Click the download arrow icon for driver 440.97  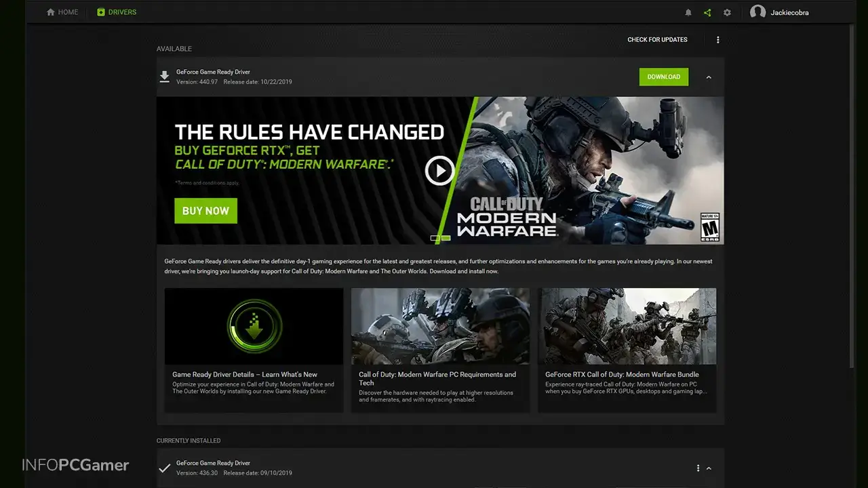pyautogui.click(x=164, y=77)
